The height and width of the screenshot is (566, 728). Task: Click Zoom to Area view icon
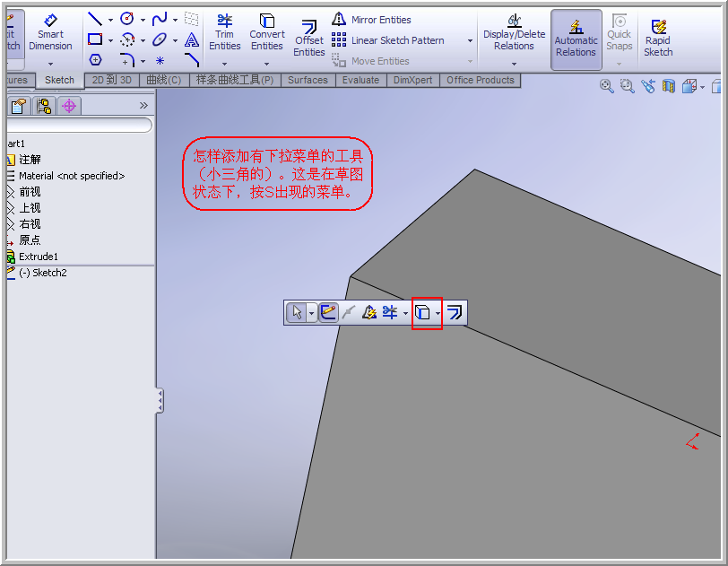pyautogui.click(x=628, y=86)
